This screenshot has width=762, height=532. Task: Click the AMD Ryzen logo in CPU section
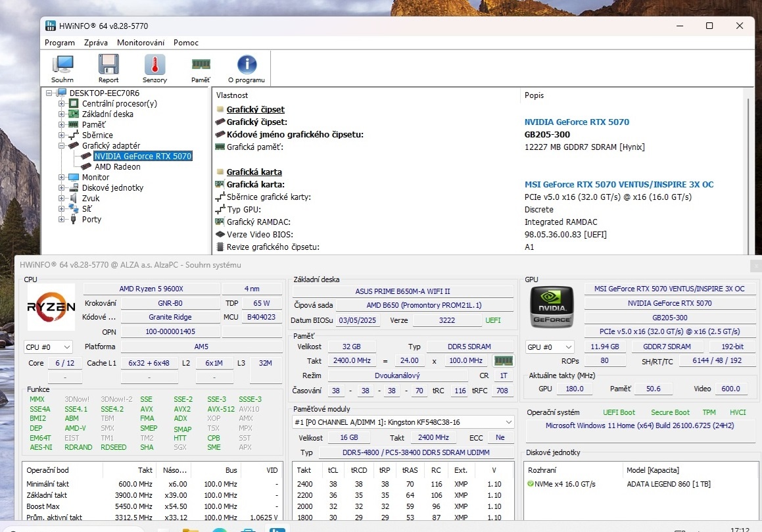click(51, 307)
